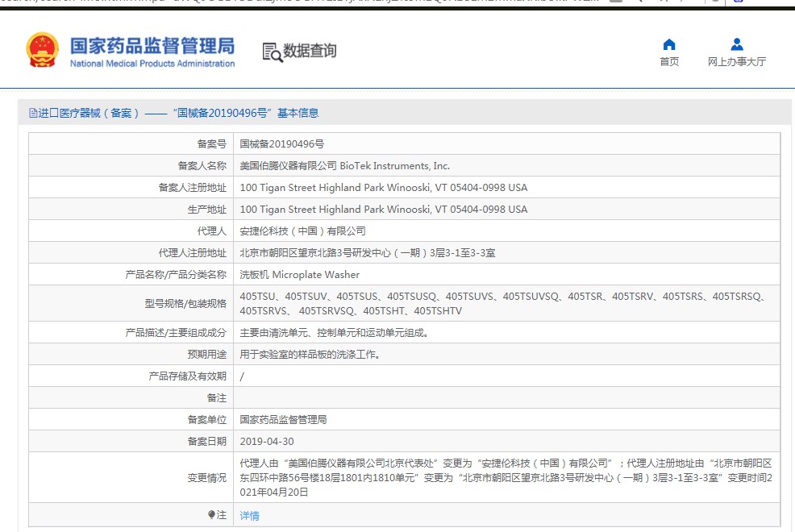Image resolution: width=795 pixels, height=532 pixels.
Task: Select the slash value in 产品存储及有效期 row
Action: [x=242, y=376]
